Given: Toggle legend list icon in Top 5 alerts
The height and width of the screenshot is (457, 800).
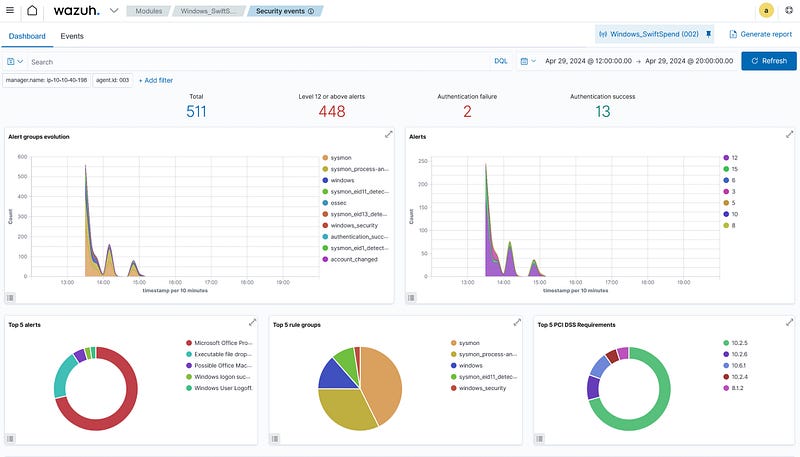Looking at the screenshot, I should [x=11, y=437].
